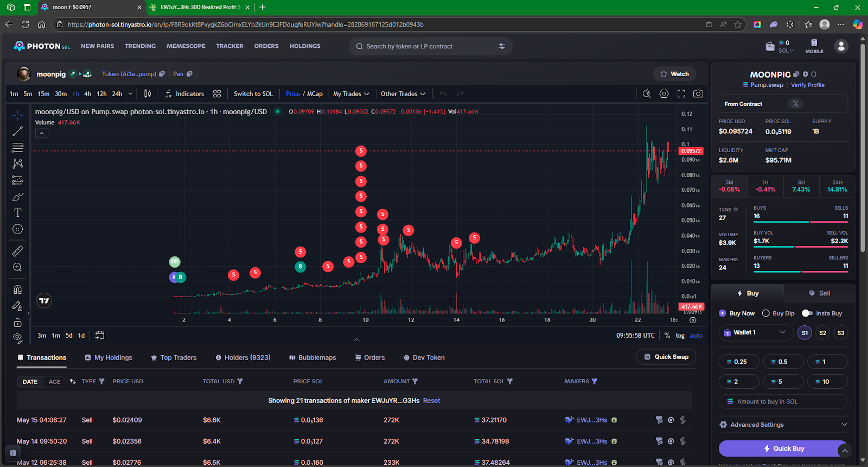Image resolution: width=868 pixels, height=467 pixels.
Task: Toggle auto scale on chart
Action: [696, 336]
